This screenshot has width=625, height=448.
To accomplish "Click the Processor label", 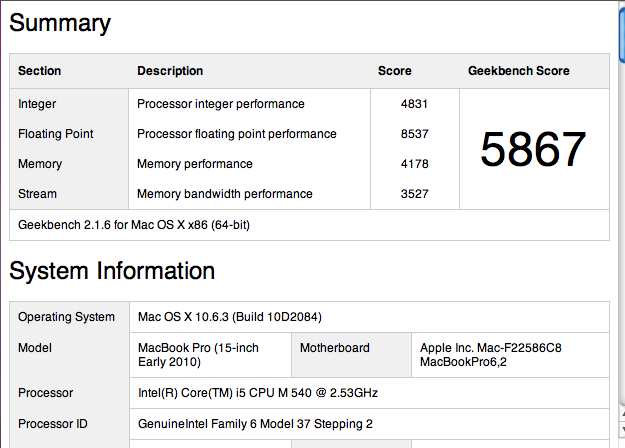I will (45, 393).
